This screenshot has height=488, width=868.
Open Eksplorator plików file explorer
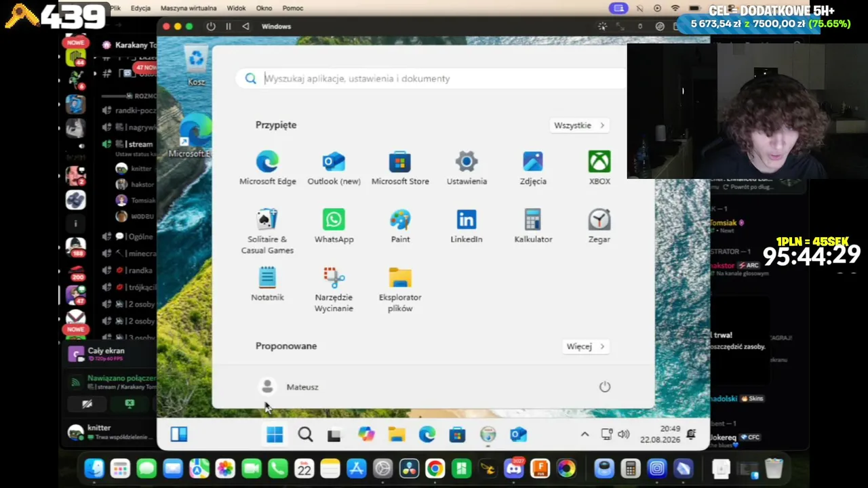[x=400, y=289]
